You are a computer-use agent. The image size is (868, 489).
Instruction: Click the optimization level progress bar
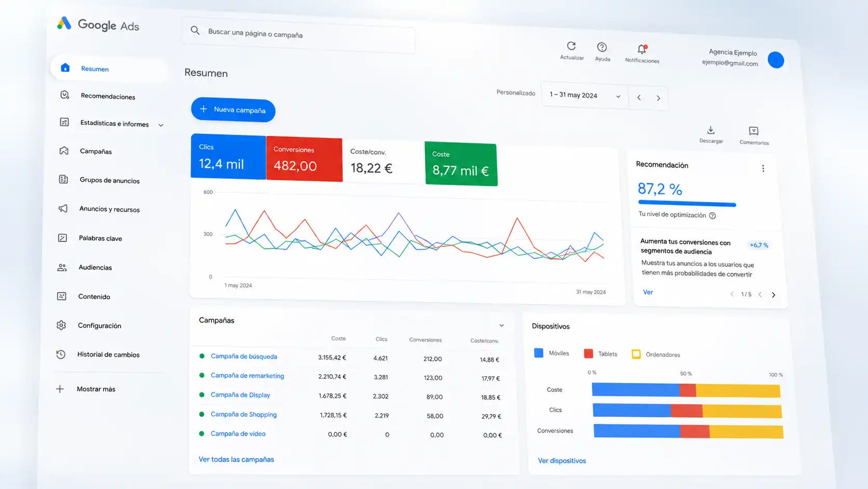pyautogui.click(x=687, y=203)
